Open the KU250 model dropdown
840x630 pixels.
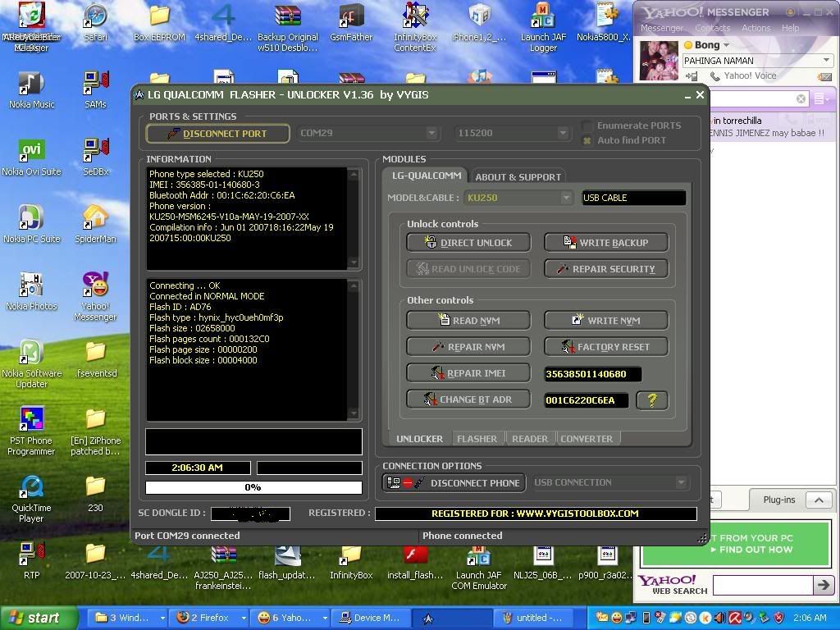pyautogui.click(x=566, y=198)
